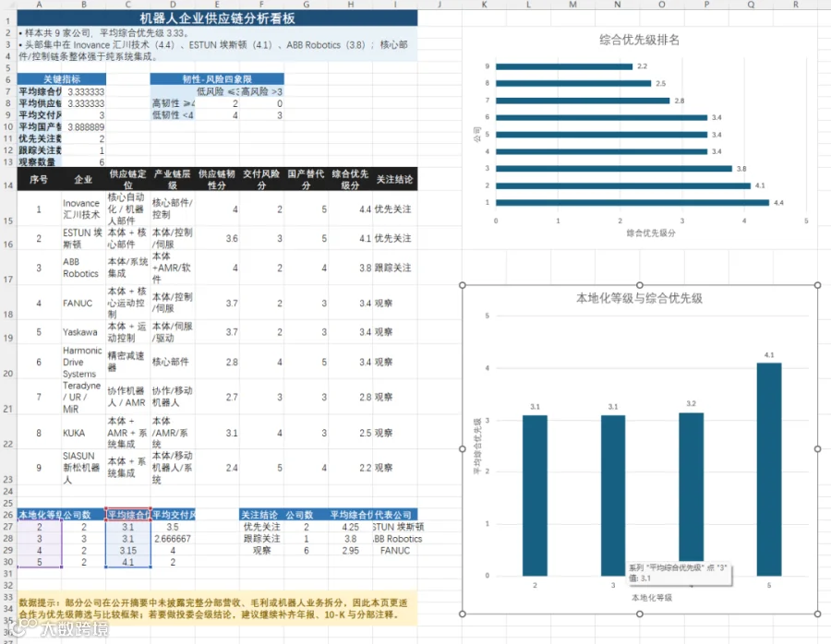This screenshot has height=644, width=831.
Task: Select the ESTUN 埃斯顿 company cell in the main table
Action: pos(84,238)
